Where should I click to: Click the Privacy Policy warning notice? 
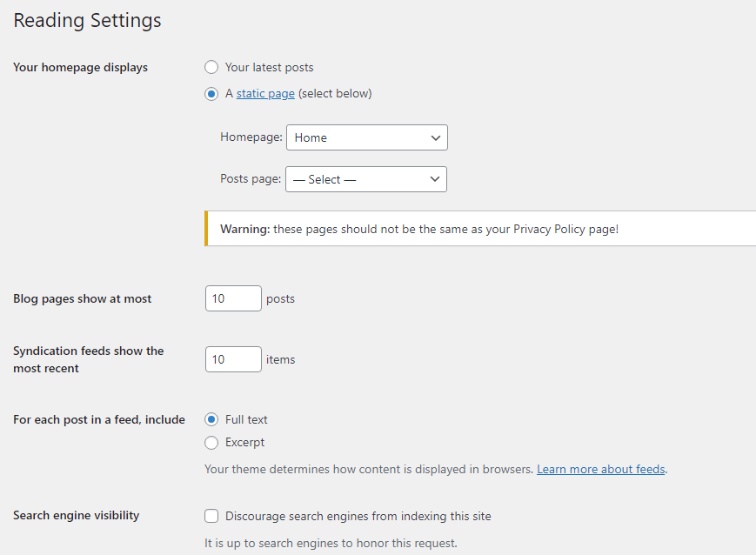pyautogui.click(x=478, y=229)
